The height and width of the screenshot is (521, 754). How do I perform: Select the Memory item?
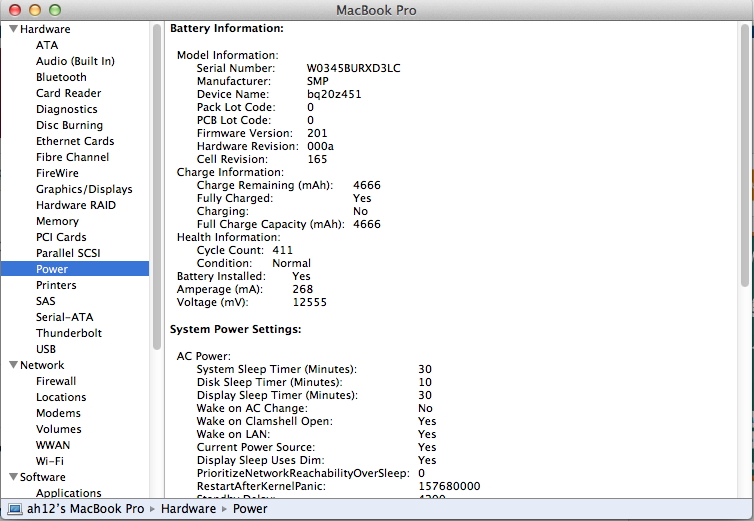coord(57,221)
